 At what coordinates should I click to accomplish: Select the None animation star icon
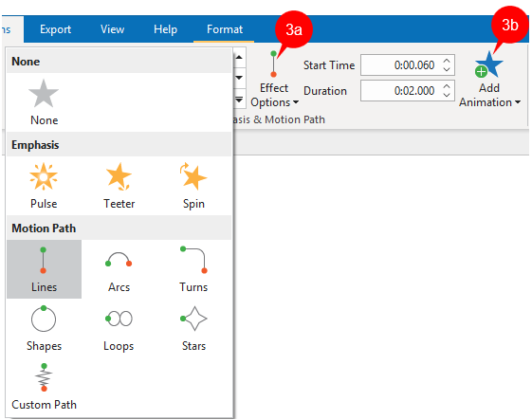[44, 93]
